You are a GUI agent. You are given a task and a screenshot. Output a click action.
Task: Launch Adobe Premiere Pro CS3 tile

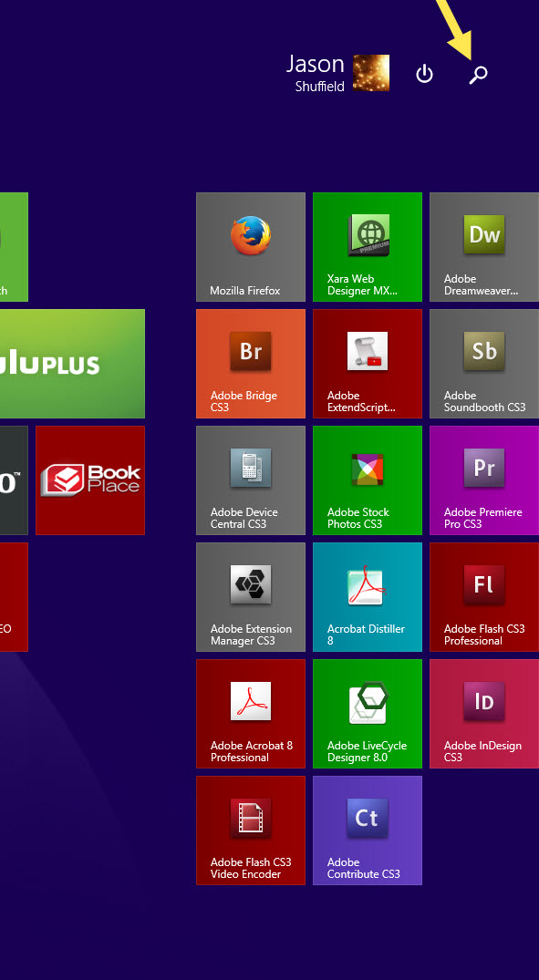point(484,480)
